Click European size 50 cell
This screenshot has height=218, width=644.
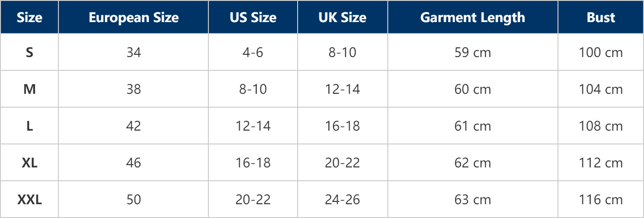133,200
